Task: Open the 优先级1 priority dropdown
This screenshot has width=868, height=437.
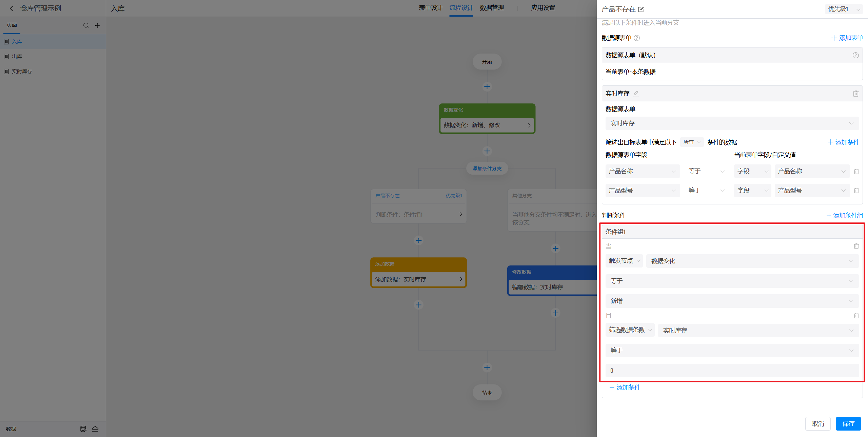Action: pyautogui.click(x=843, y=9)
